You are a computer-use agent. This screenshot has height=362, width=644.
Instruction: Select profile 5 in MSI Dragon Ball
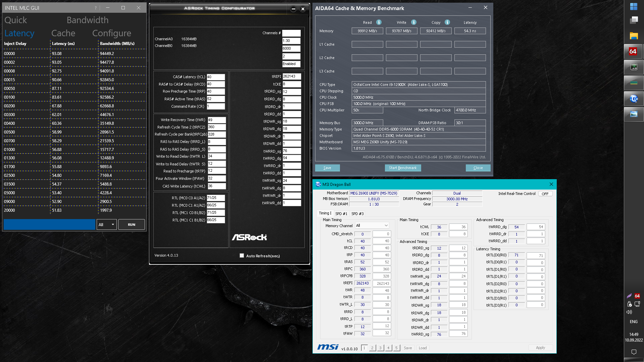tap(396, 348)
